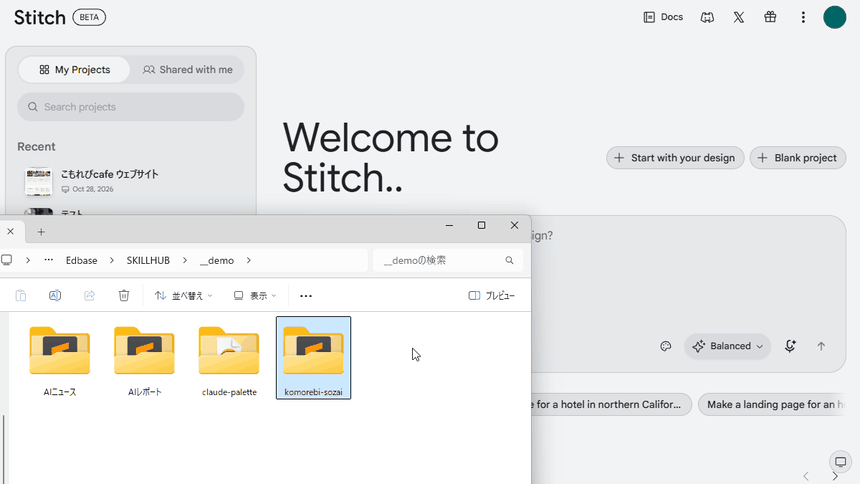The image size is (860, 484).
Task: Click the Share icon in Explorer toolbar
Action: [89, 296]
